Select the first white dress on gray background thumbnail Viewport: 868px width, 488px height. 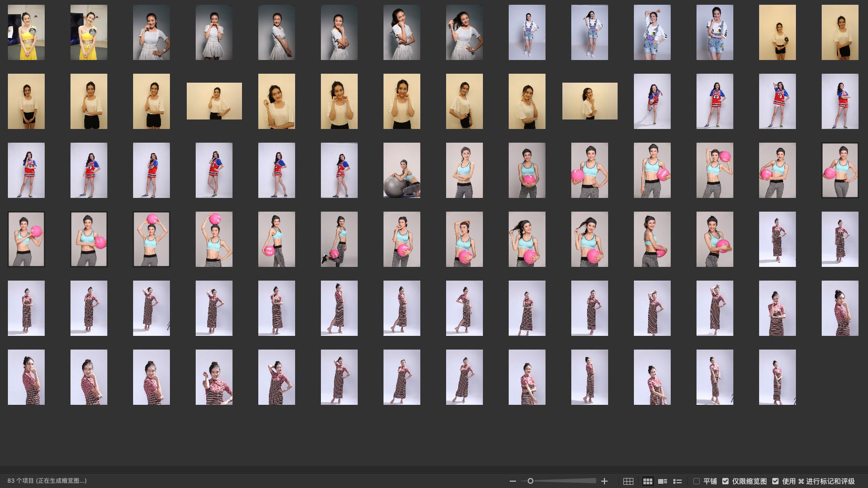tap(152, 33)
